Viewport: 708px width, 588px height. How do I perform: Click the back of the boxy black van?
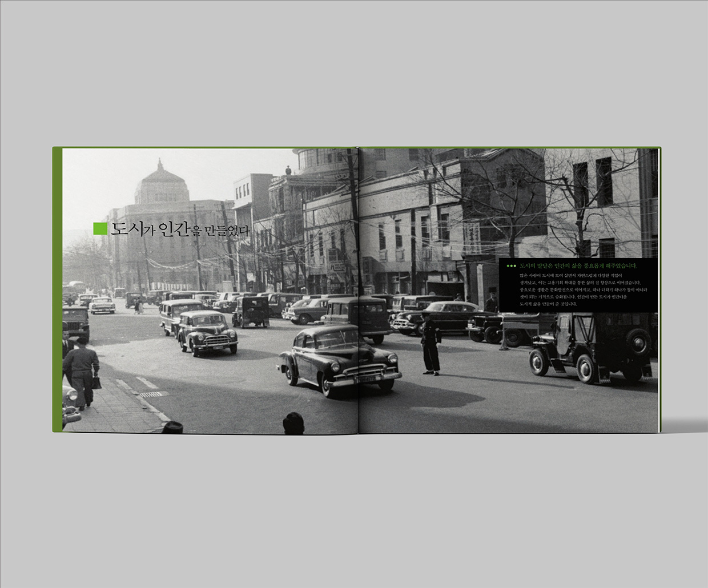tap(251, 312)
